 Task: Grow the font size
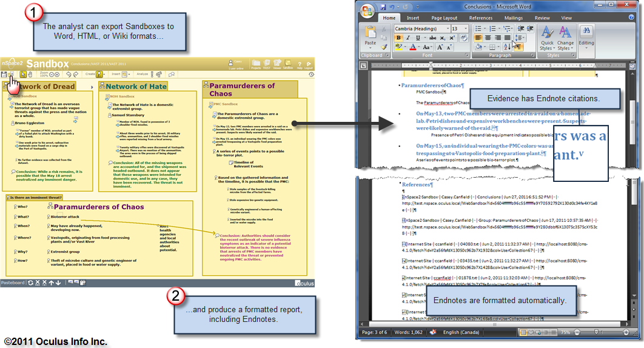point(440,47)
